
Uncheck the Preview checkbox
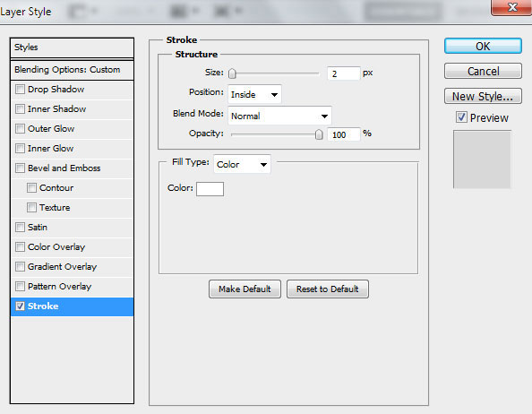[x=461, y=117]
